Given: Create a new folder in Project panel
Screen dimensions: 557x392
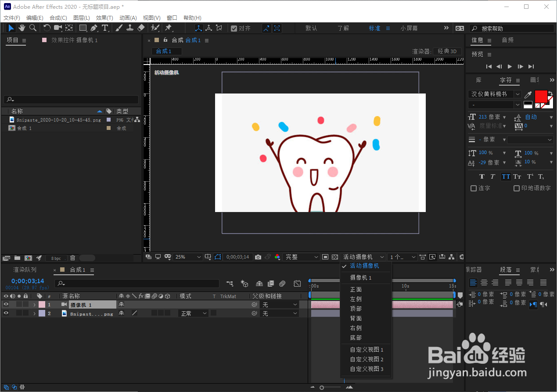Looking at the screenshot, I should click(17, 258).
